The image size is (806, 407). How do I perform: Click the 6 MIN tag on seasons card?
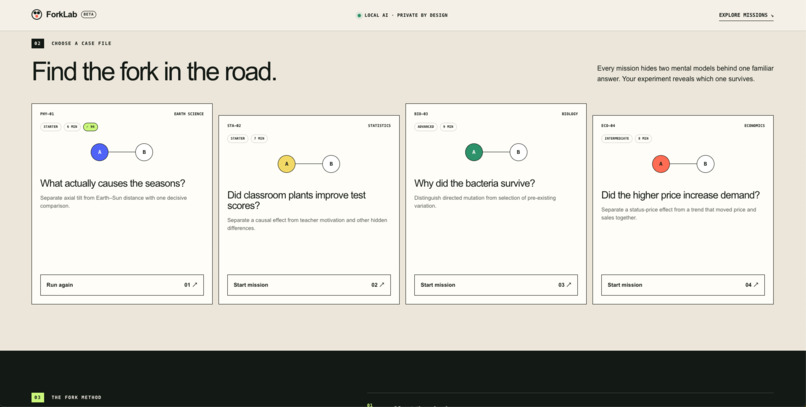pos(72,126)
